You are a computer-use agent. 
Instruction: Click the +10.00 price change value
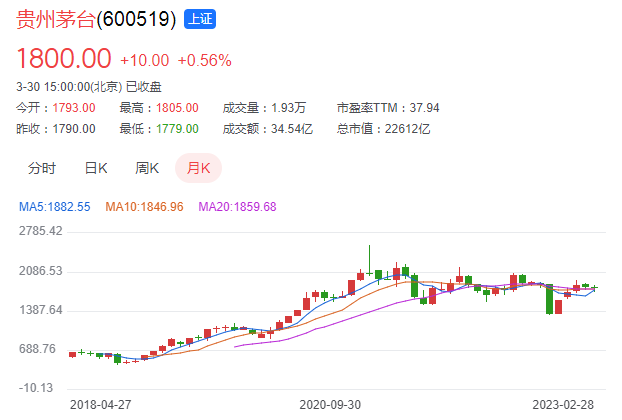coord(144,61)
